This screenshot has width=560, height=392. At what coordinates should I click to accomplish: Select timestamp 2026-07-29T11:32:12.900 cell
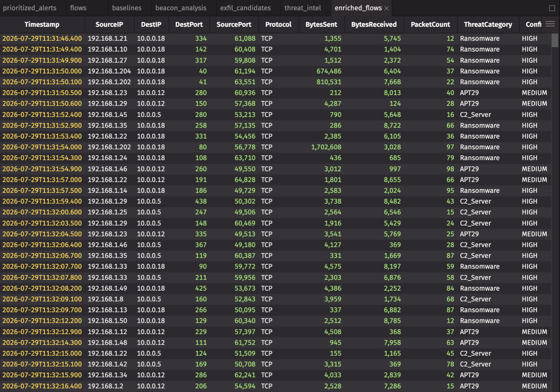[42, 332]
